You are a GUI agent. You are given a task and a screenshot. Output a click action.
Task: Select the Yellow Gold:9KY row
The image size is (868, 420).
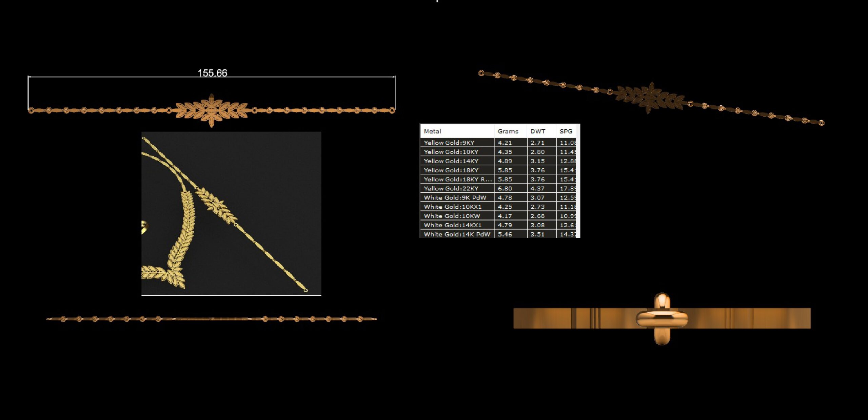[449, 143]
